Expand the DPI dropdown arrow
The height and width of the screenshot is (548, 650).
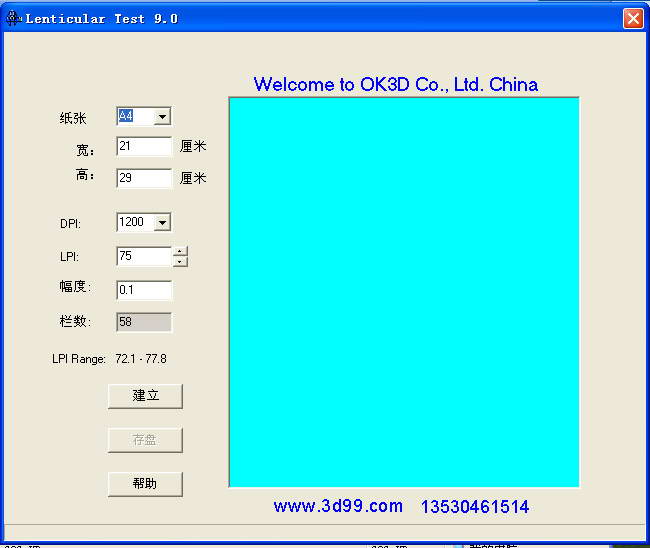(162, 223)
